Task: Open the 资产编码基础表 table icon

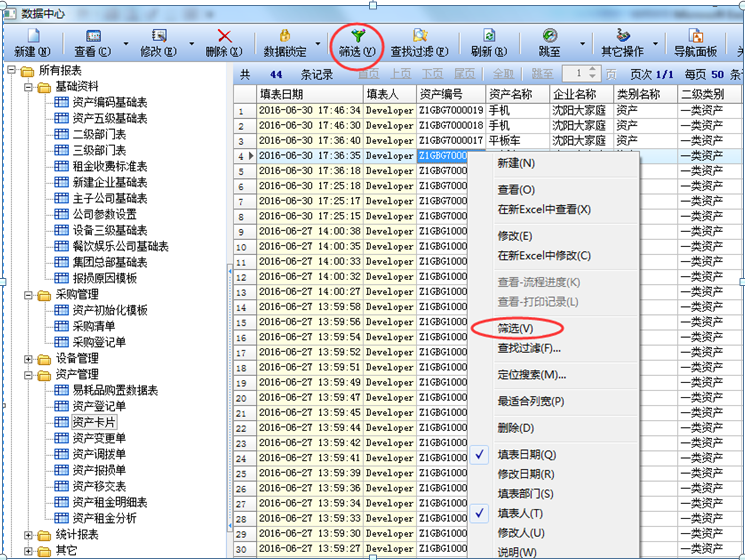Action: click(x=61, y=102)
